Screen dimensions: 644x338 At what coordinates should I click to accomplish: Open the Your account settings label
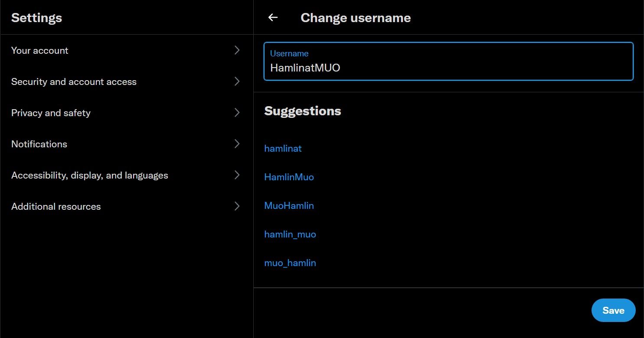tap(40, 50)
